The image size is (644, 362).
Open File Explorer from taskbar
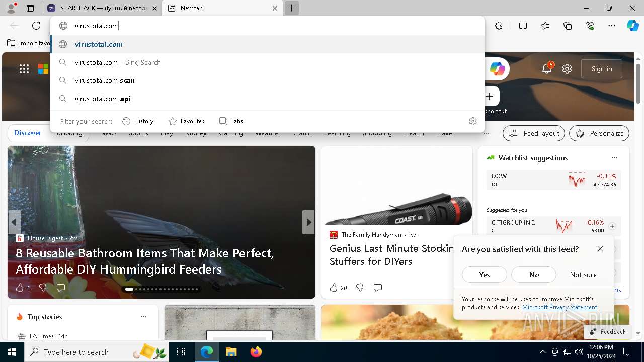click(231, 352)
